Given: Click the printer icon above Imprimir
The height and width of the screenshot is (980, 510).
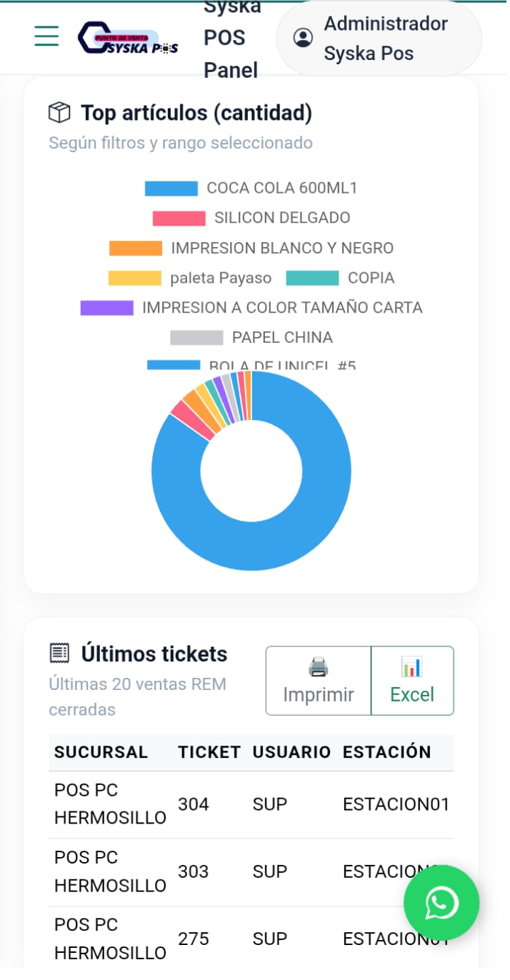Looking at the screenshot, I should point(318,665).
